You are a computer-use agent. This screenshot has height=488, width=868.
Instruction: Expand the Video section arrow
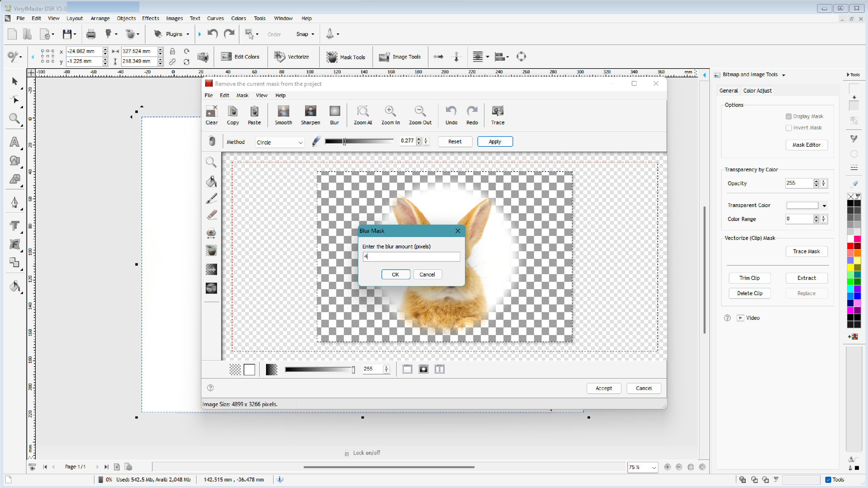click(x=740, y=318)
